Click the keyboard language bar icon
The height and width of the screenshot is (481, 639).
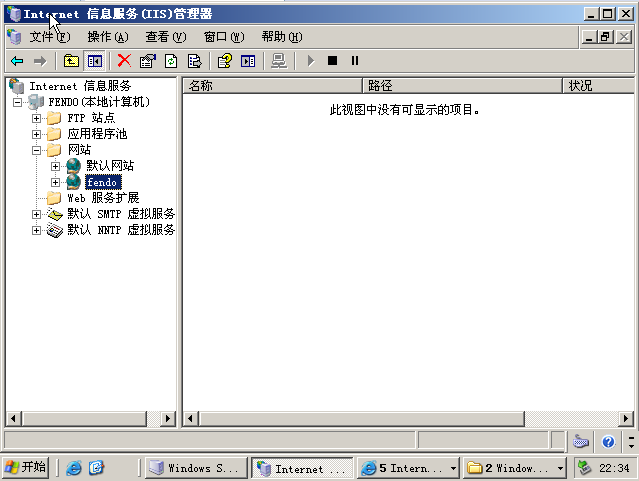(581, 441)
